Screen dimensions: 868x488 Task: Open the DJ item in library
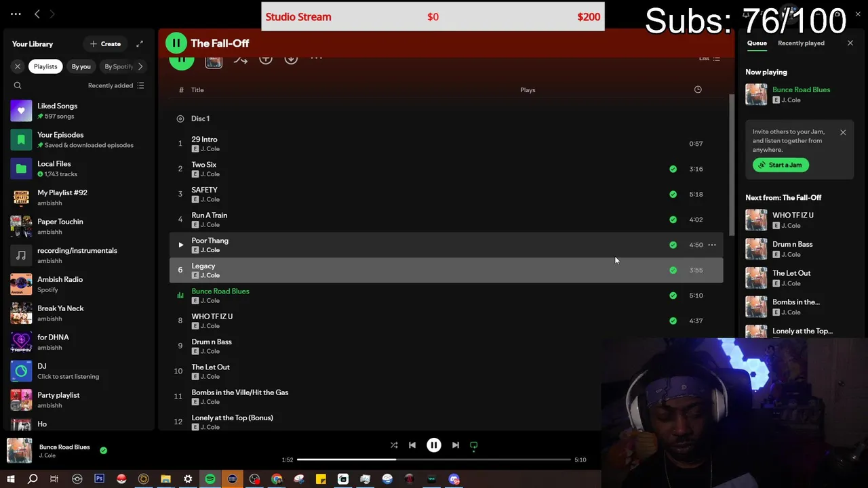(x=79, y=371)
